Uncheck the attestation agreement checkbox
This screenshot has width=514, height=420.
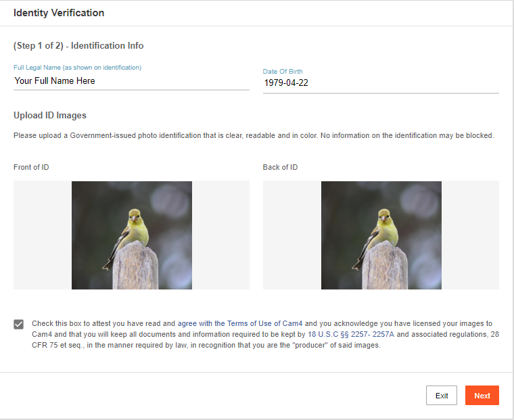coord(19,324)
